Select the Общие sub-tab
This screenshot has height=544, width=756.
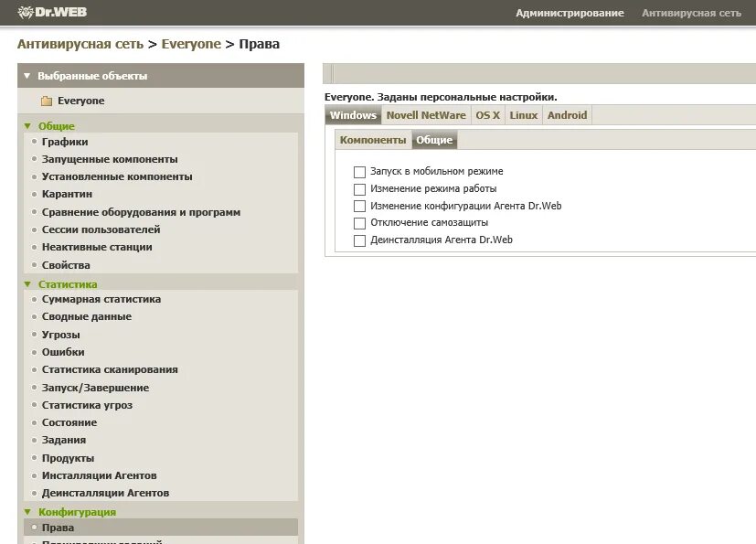point(434,140)
